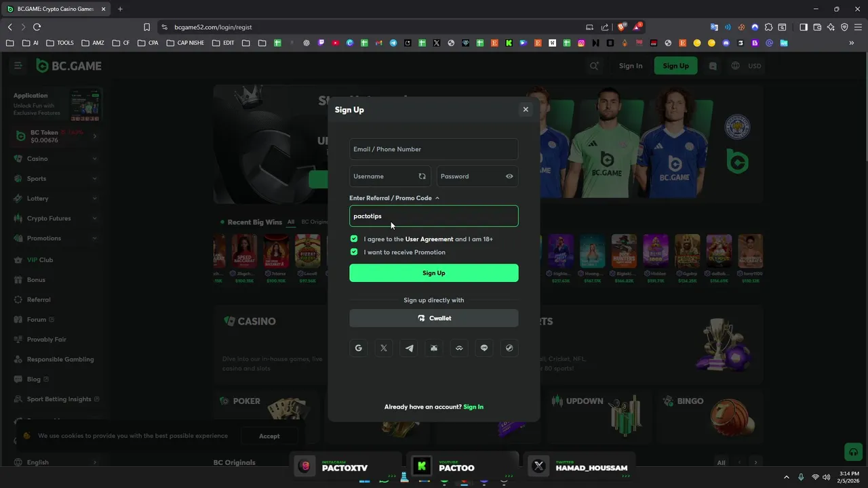This screenshot has width=868, height=488.
Task: Open a new browser tab with plus
Action: coord(120,9)
